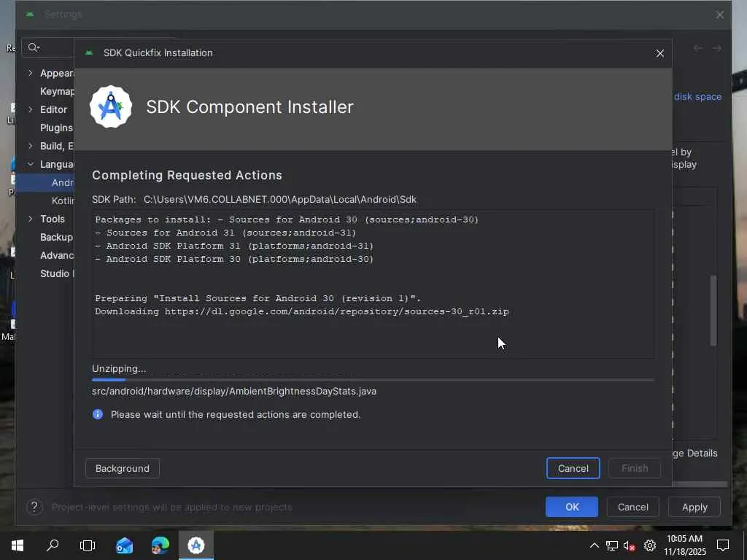
Task: Show hidden system tray icons
Action: coord(594,545)
